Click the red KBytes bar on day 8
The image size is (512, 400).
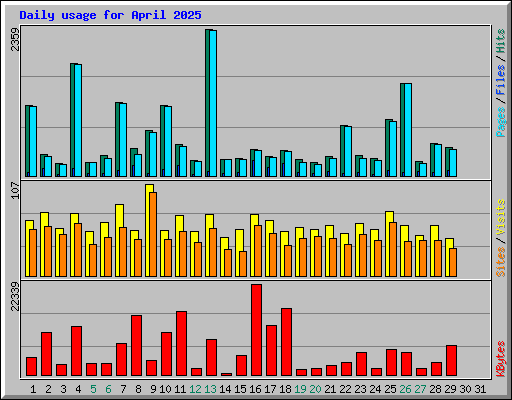136,345
